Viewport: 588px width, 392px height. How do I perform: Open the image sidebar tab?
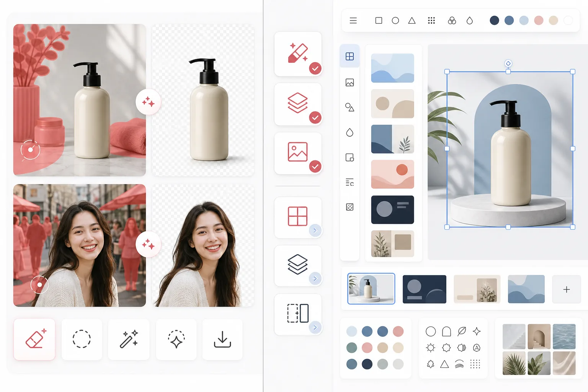click(350, 82)
